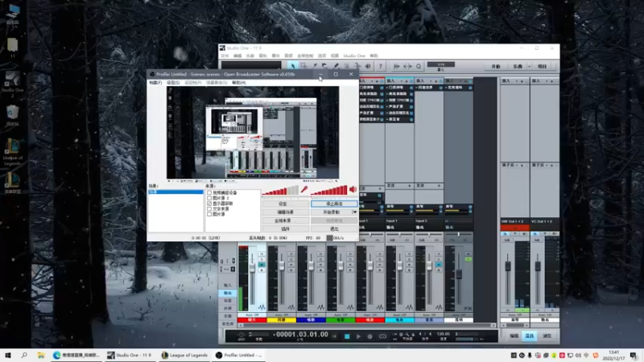This screenshot has width=644, height=362.
Task: Start playback with the transport play button
Action: pos(358,336)
